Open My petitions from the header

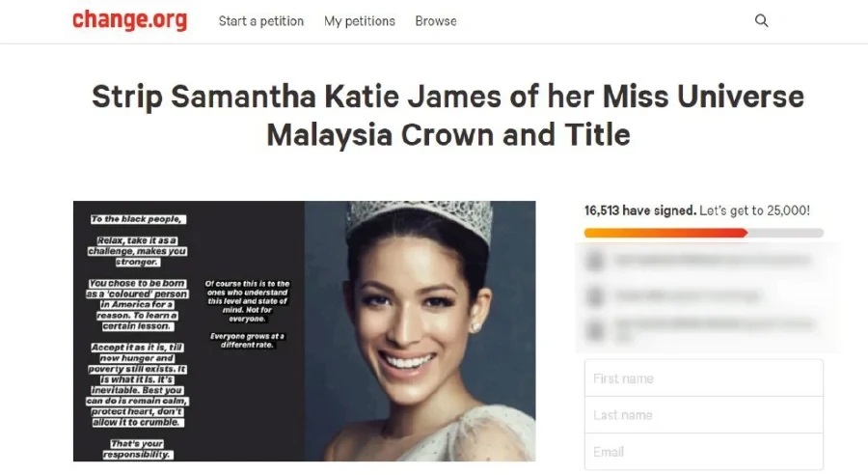pos(360,21)
